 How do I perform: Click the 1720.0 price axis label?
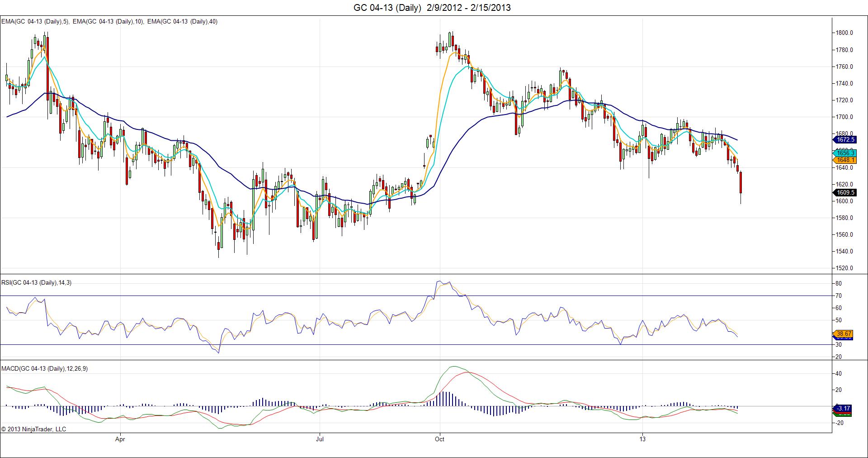(x=844, y=100)
